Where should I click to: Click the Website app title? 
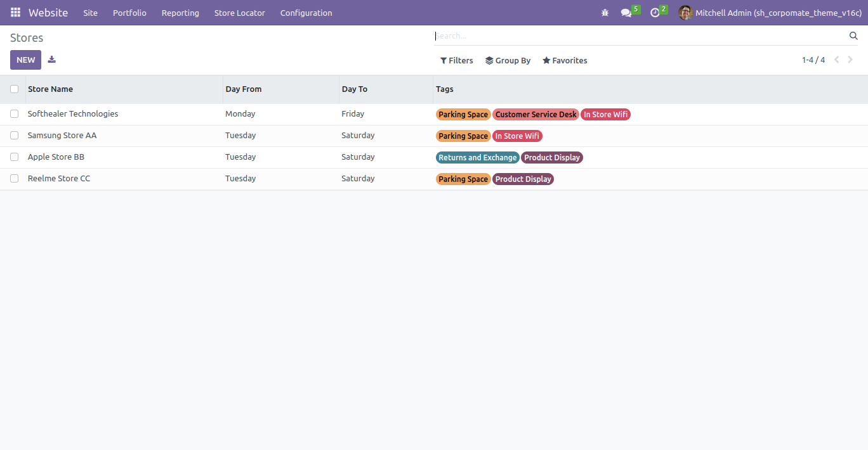click(48, 13)
